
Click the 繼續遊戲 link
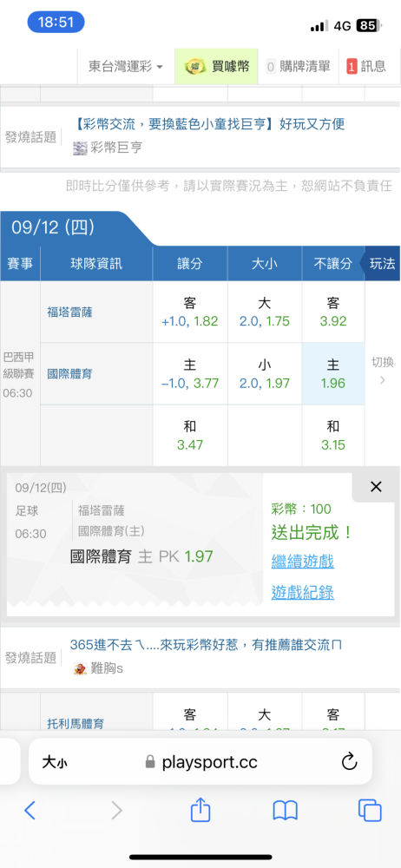pos(303,562)
